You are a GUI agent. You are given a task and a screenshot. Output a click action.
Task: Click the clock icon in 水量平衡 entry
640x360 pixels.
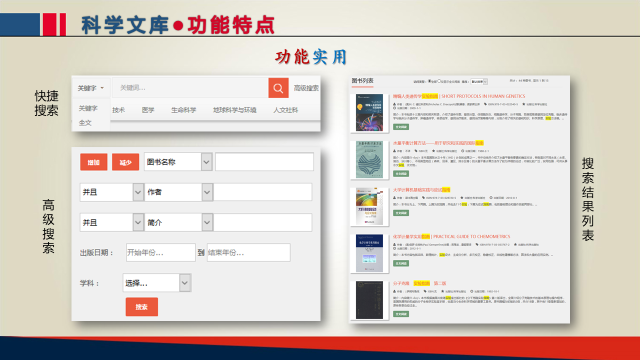tap(462, 151)
